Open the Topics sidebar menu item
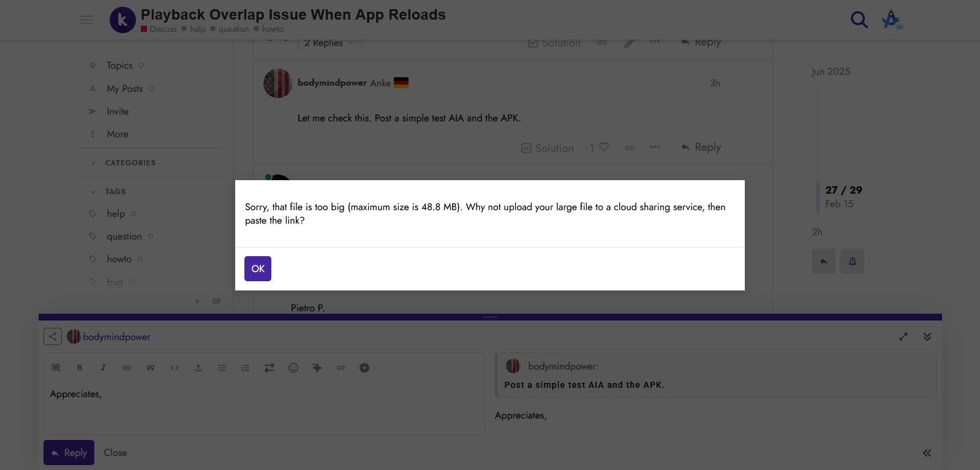980x470 pixels. [119, 66]
